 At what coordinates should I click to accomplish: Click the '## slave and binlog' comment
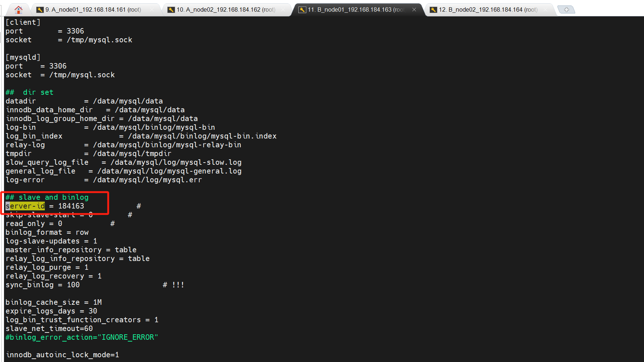(47, 197)
